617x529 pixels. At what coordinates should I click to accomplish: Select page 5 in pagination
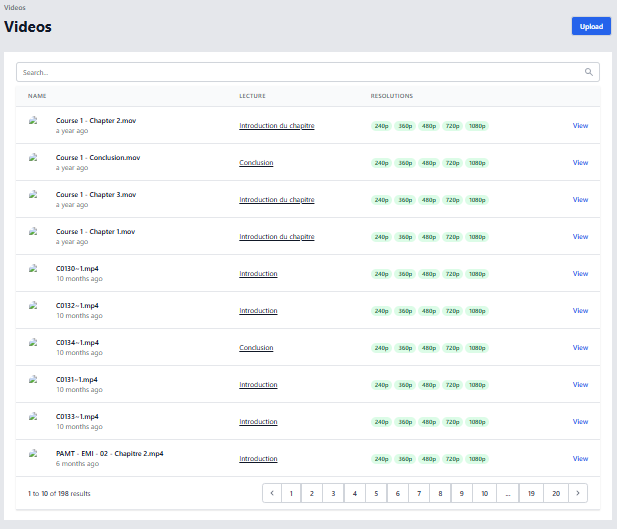[376, 493]
